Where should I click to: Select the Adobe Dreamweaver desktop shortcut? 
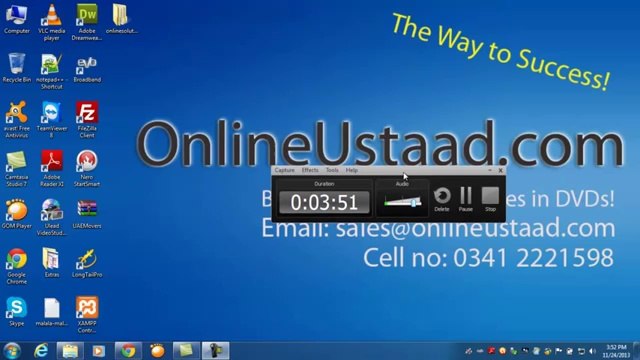pyautogui.click(x=87, y=22)
